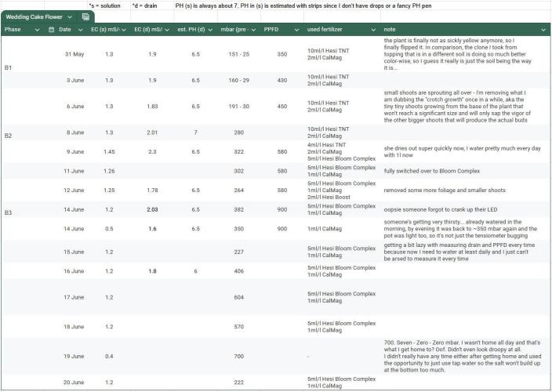Select the note 'oopsie someone forgot to crank up their LED'
This screenshot has height=392, width=552.
click(441, 210)
